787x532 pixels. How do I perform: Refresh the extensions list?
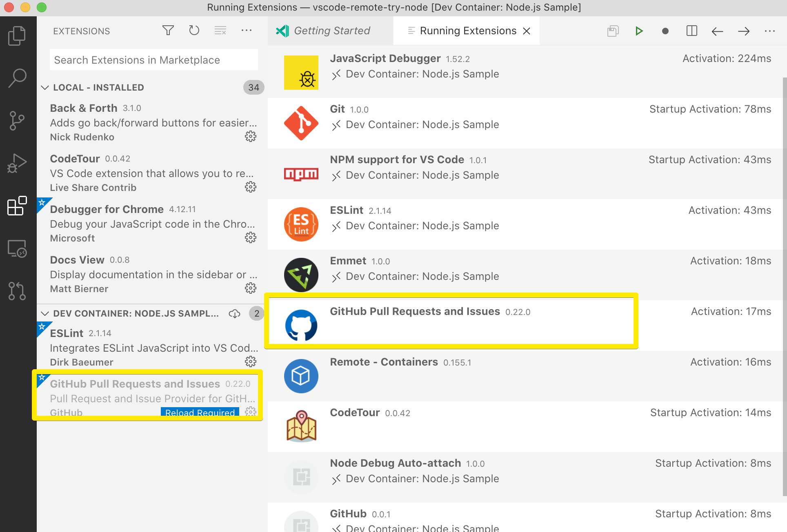point(194,31)
